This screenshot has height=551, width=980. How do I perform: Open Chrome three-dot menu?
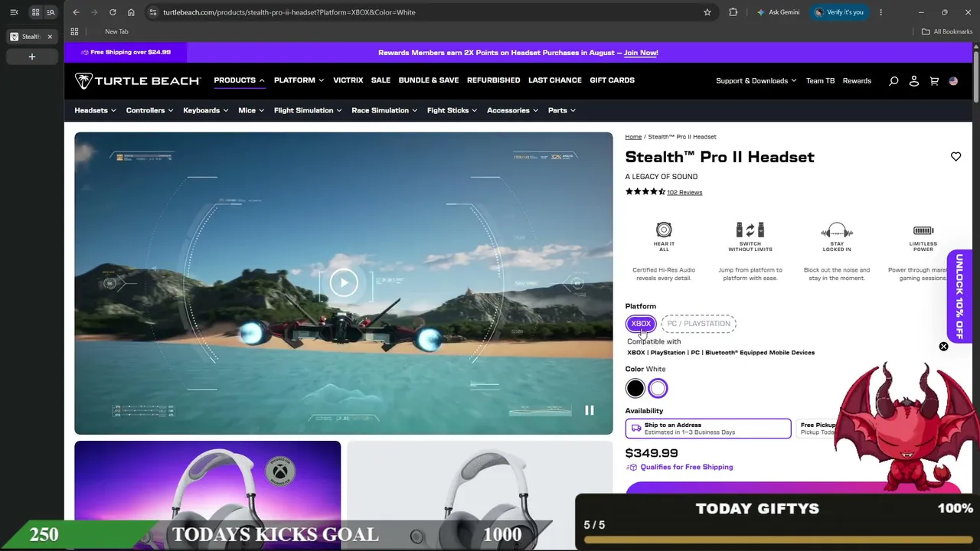point(880,12)
